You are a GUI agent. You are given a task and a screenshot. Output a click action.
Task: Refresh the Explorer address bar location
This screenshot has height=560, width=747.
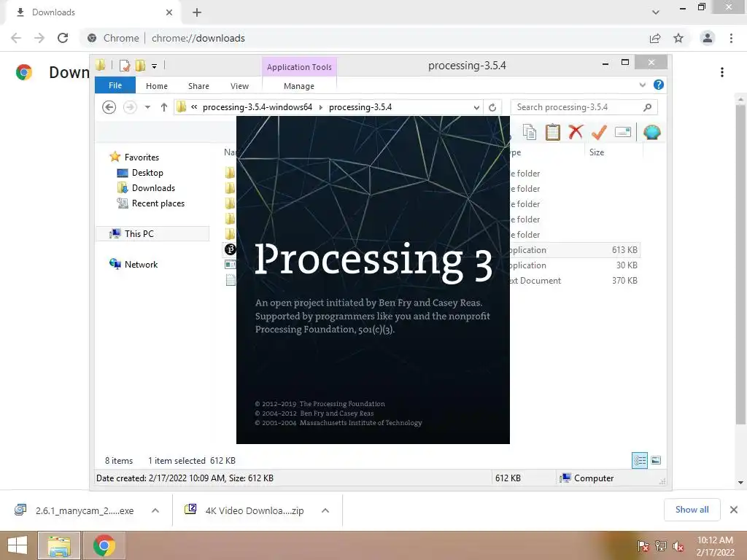click(x=492, y=107)
